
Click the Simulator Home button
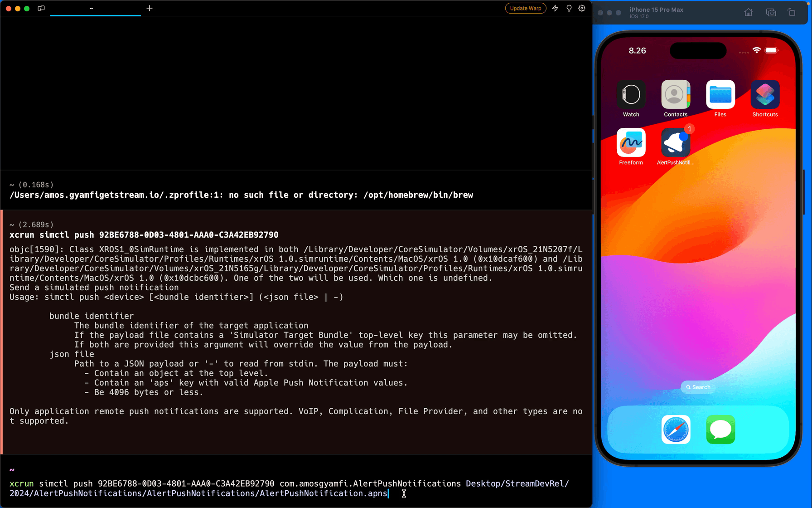(749, 12)
